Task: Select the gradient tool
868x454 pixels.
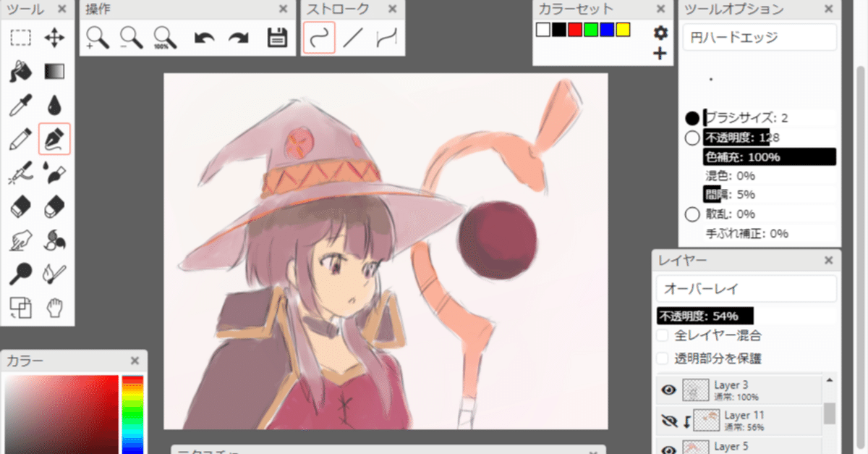Action: tap(54, 71)
